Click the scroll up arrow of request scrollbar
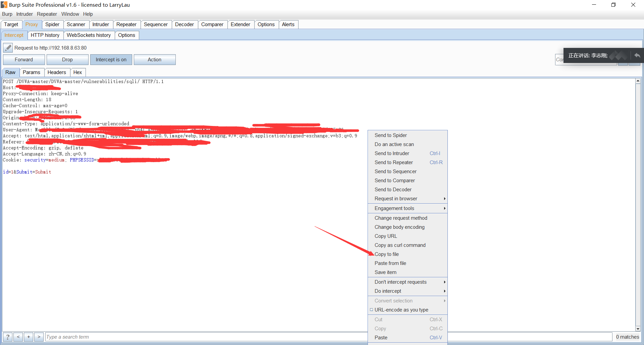644x345 pixels. (638, 81)
